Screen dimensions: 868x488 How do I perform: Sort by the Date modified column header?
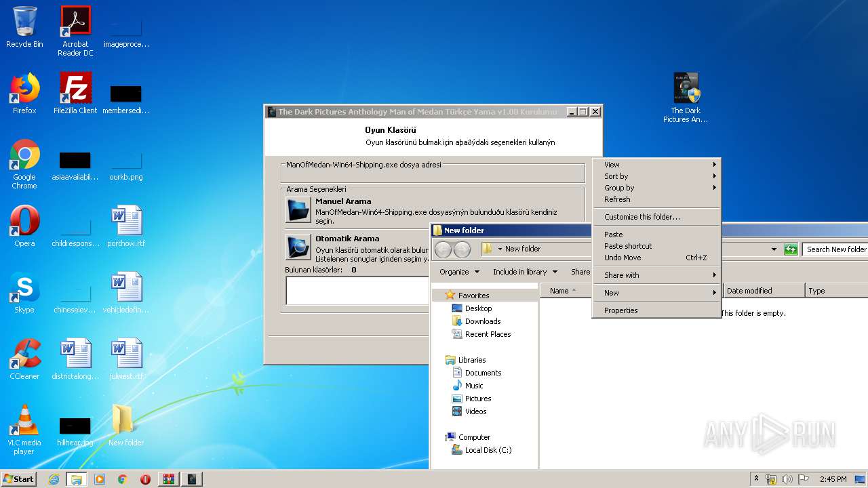coord(764,291)
